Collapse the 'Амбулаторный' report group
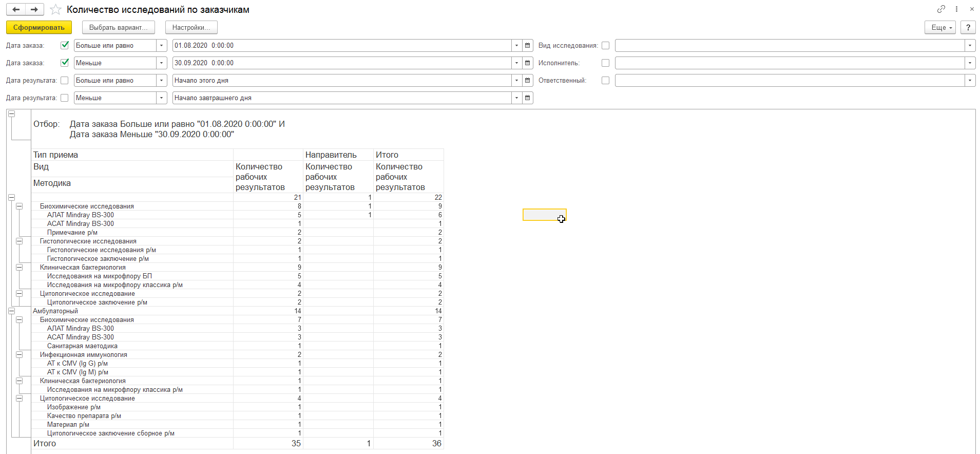 (11, 311)
